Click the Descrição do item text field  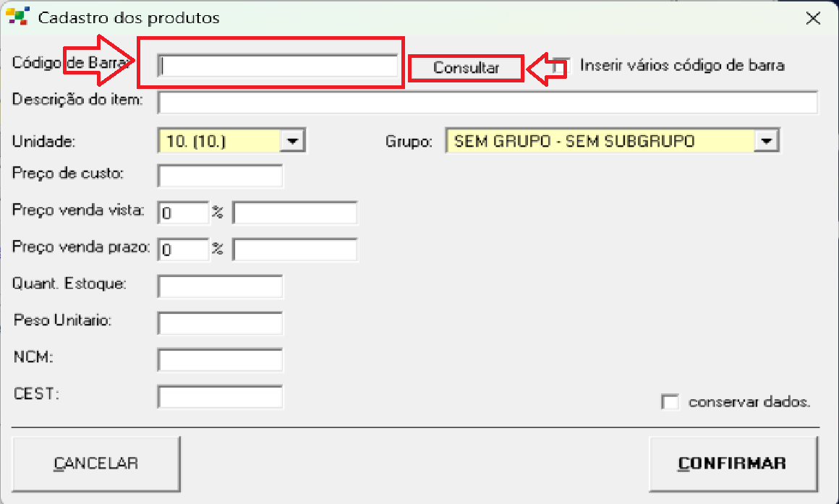[x=487, y=102]
